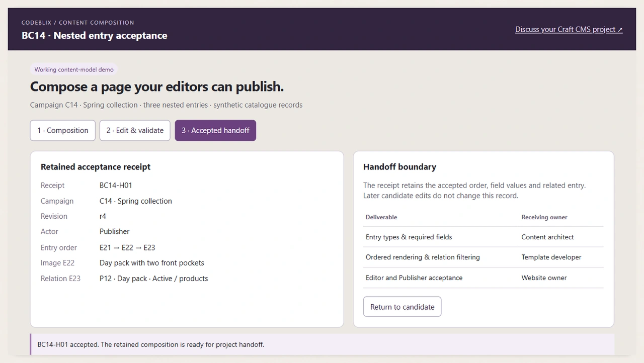Screen dimensions: 644x363
Task: Click the 'Actor' field label
Action: pyautogui.click(x=50, y=231)
